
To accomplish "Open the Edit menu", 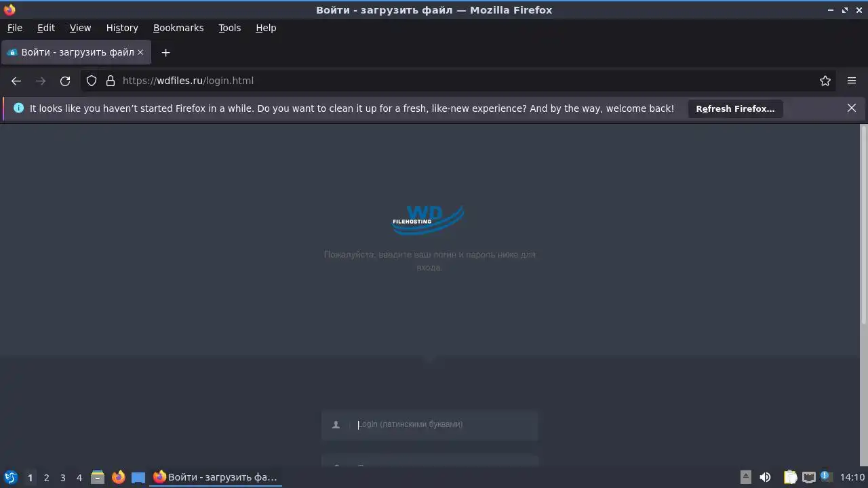I will tap(46, 28).
